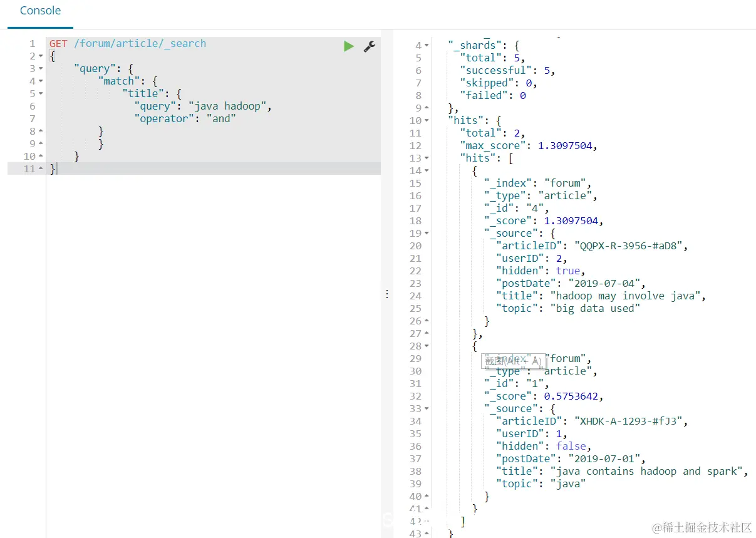Click the GET method keyword
756x538 pixels.
tap(58, 44)
